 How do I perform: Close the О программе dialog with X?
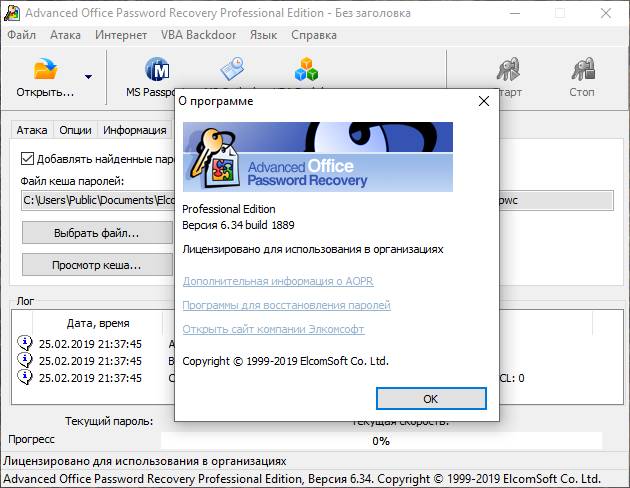tap(484, 101)
